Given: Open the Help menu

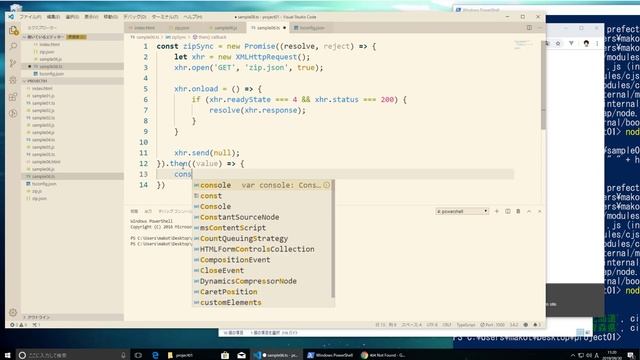Looking at the screenshot, I should point(193,17).
